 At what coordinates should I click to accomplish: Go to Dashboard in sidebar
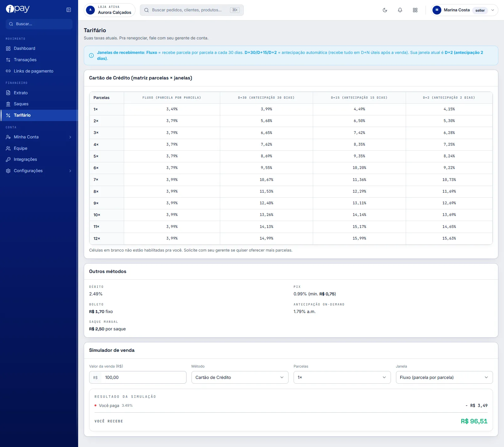tap(39, 49)
